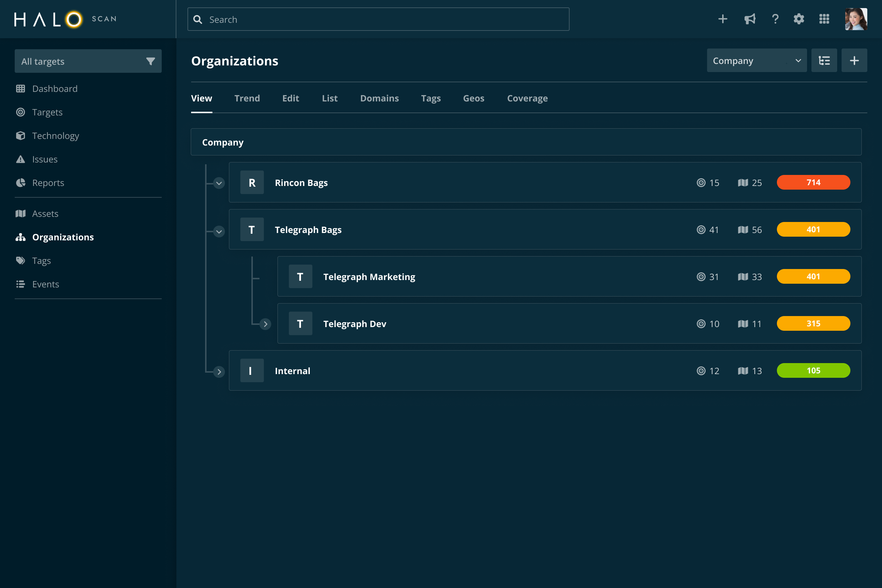Switch to the Coverage tab

click(x=527, y=98)
